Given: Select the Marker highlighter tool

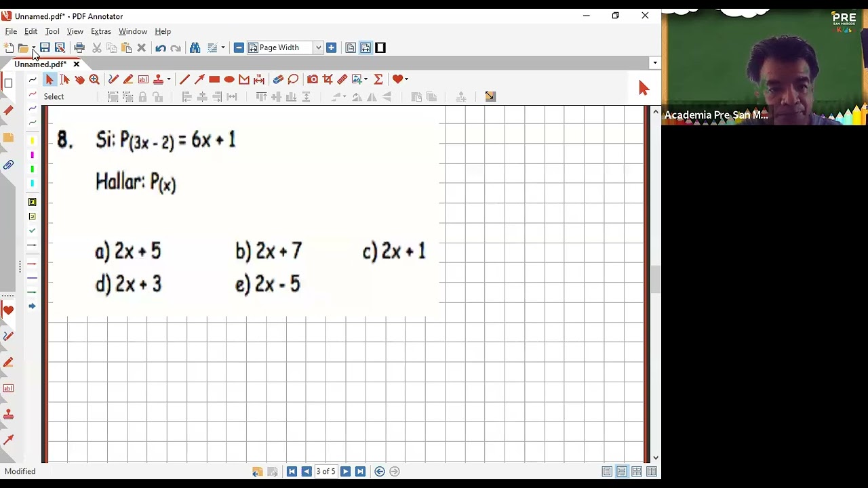Looking at the screenshot, I should coord(128,79).
